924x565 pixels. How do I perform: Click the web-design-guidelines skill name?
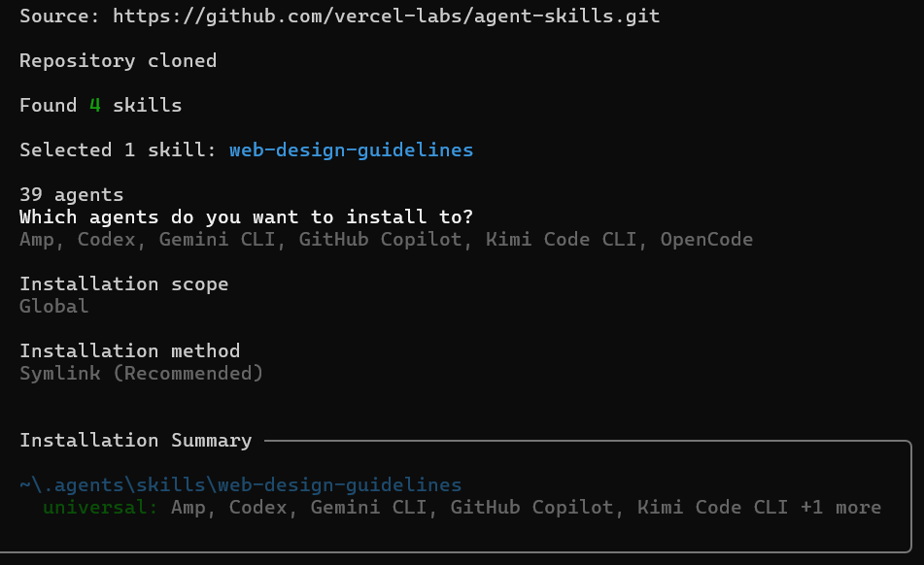coord(351,150)
